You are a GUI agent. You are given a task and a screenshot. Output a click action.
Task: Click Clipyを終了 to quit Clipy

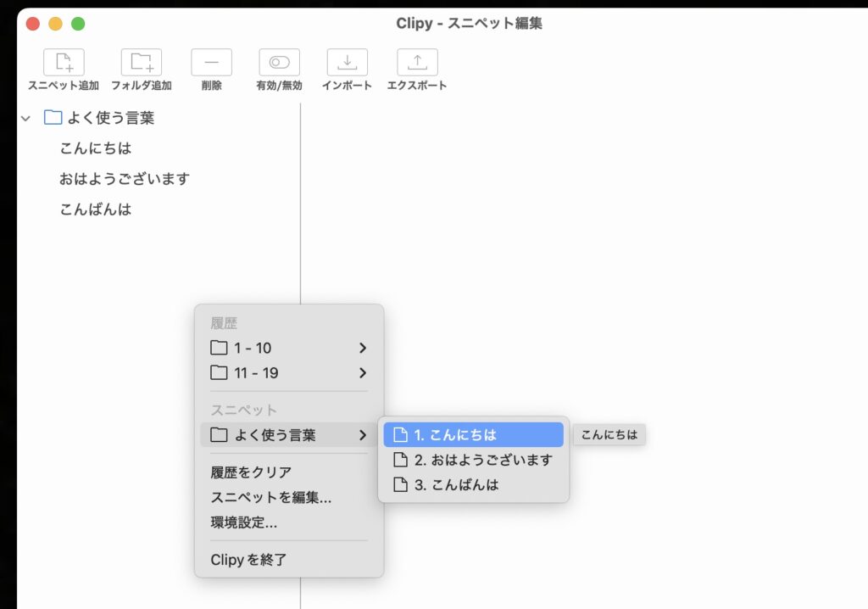tap(248, 560)
